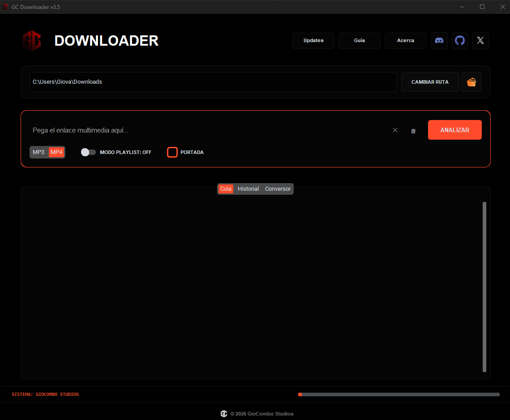510x420 pixels.
Task: Enable the PORTADA checkbox
Action: [172, 152]
